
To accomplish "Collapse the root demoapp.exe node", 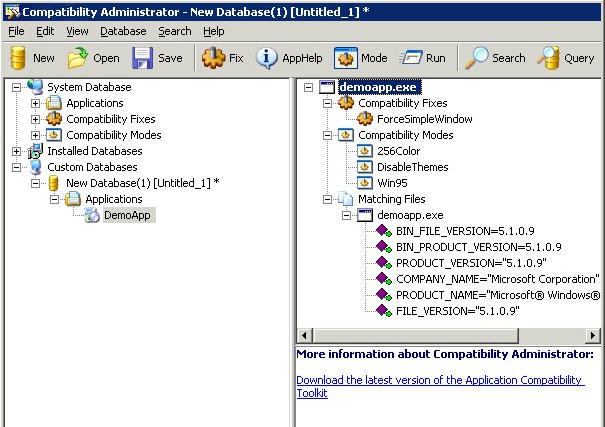I will point(308,87).
